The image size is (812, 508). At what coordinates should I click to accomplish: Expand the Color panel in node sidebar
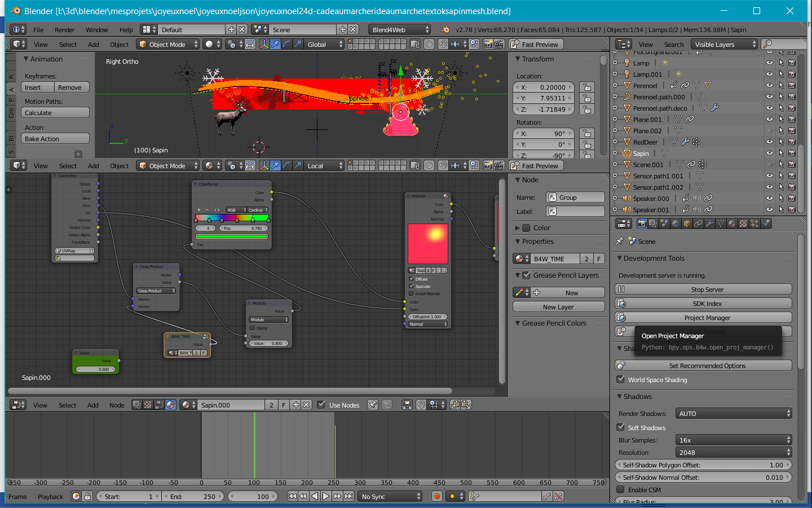[x=518, y=227]
